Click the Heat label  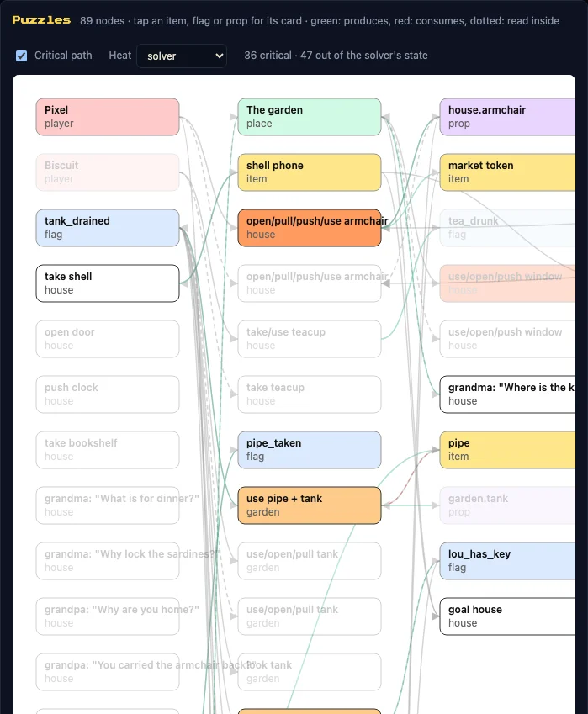(119, 56)
